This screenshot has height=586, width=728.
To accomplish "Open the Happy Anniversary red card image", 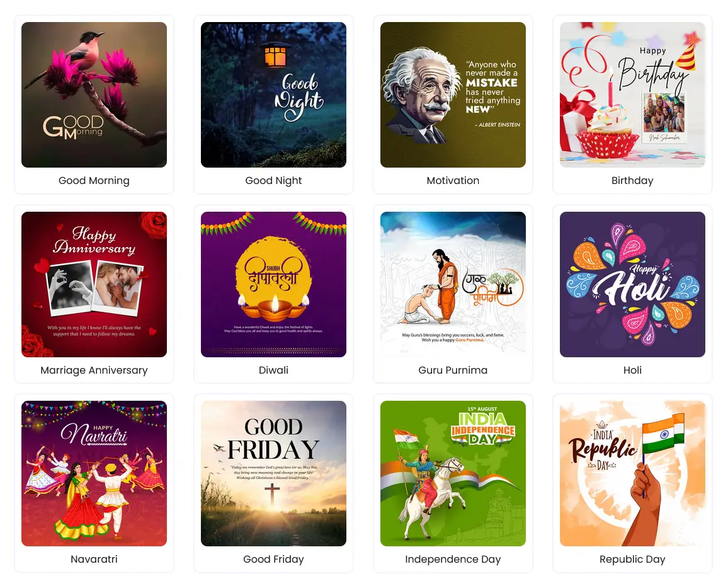I will [x=94, y=284].
